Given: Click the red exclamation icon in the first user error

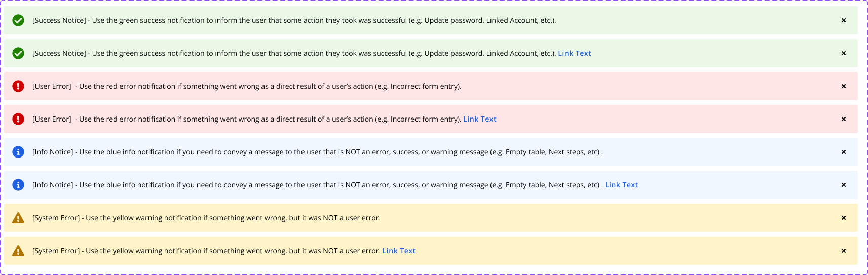Looking at the screenshot, I should click(x=18, y=86).
